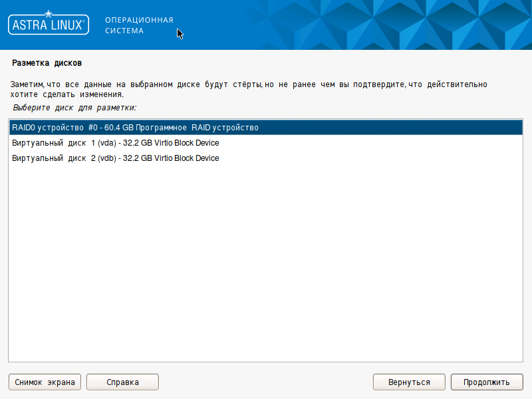Click the Astra Linux logo
Image resolution: width=532 pixels, height=399 pixels.
tap(48, 25)
